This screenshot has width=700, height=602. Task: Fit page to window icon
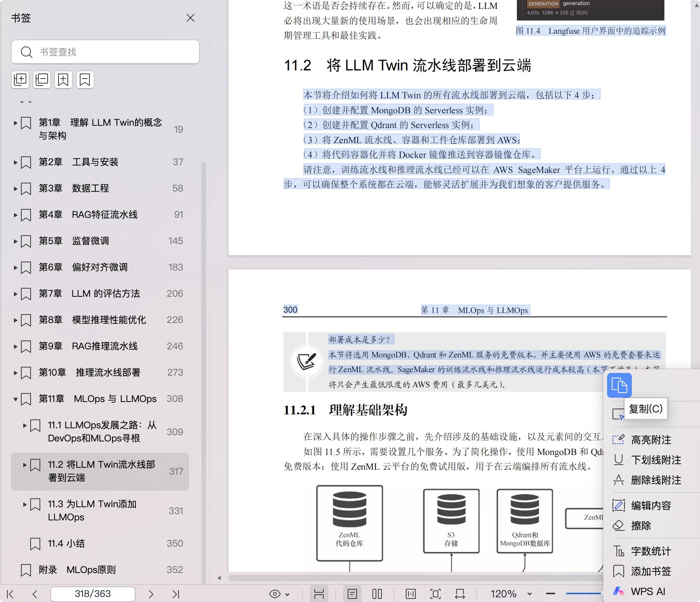(x=436, y=594)
